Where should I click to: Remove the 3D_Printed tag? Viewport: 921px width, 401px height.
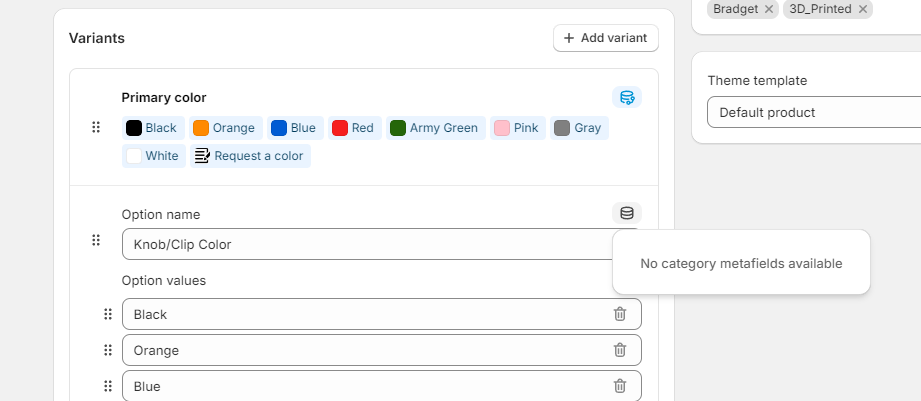(863, 9)
